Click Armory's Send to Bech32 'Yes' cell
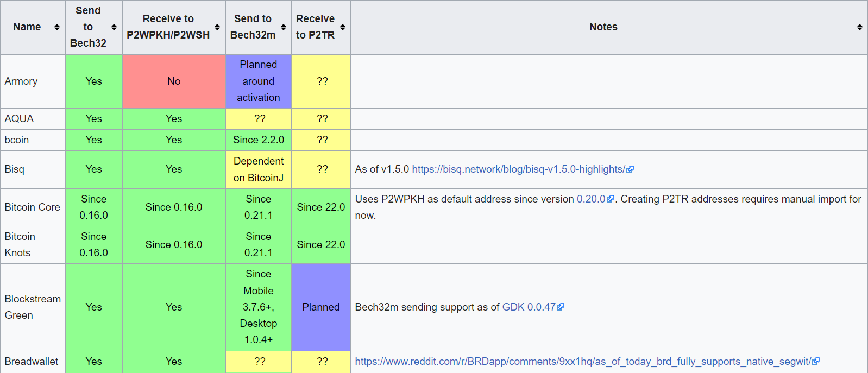The width and height of the screenshot is (868, 373). click(x=93, y=81)
